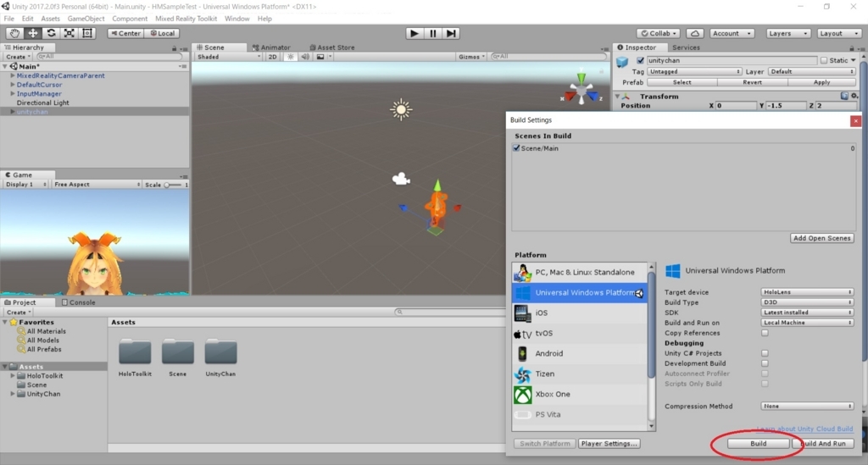Select the Xbox One platform
The image size is (868, 465).
579,394
